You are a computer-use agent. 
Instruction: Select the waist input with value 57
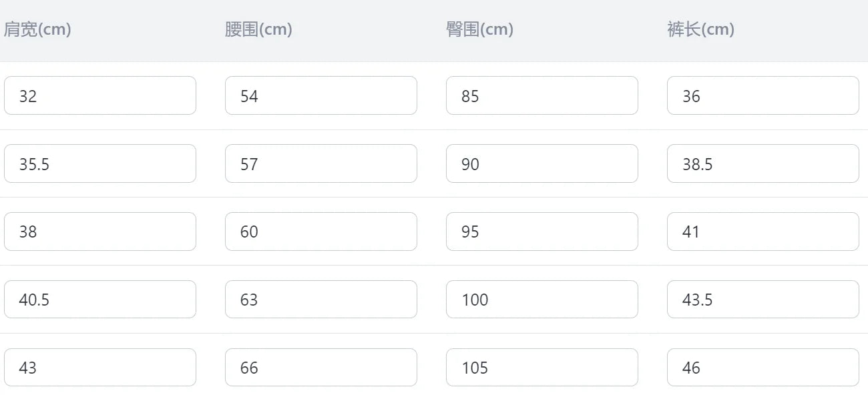(321, 163)
